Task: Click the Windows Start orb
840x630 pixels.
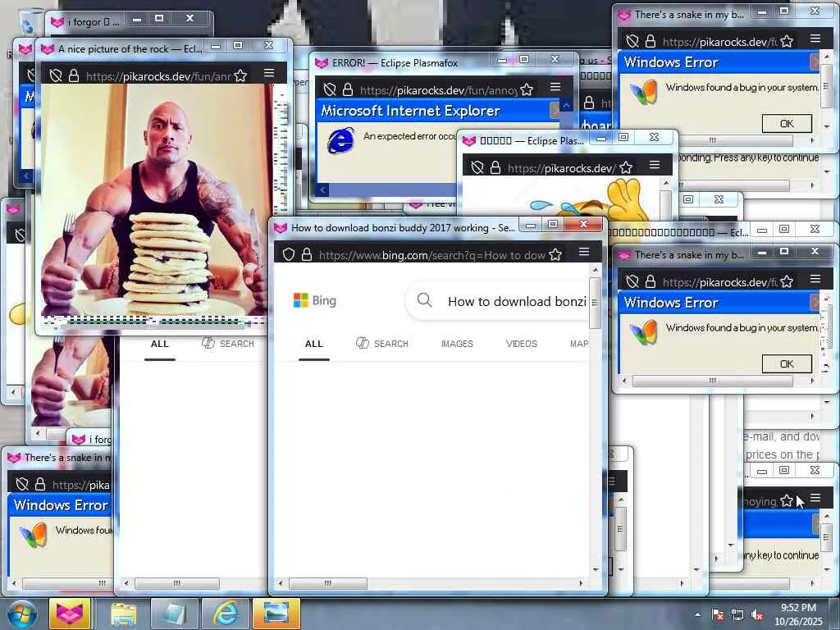Action: click(x=22, y=614)
